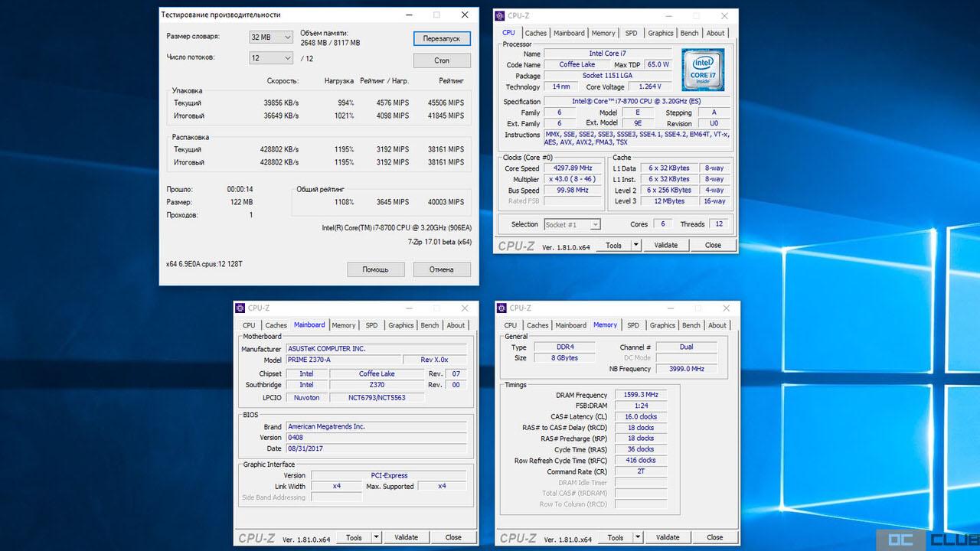
Task: Open Caches tab in the Memory window
Action: click(537, 325)
